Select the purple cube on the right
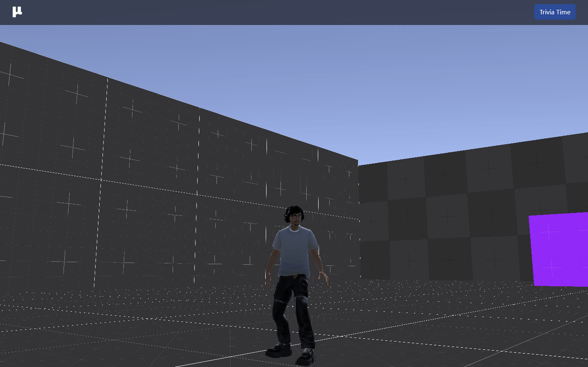This screenshot has width=588, height=367. click(559, 249)
